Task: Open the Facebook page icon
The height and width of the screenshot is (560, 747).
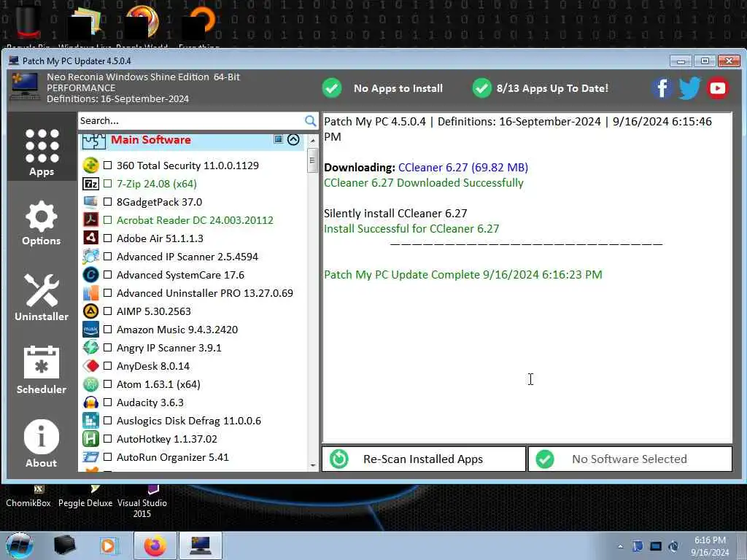Action: pos(662,88)
